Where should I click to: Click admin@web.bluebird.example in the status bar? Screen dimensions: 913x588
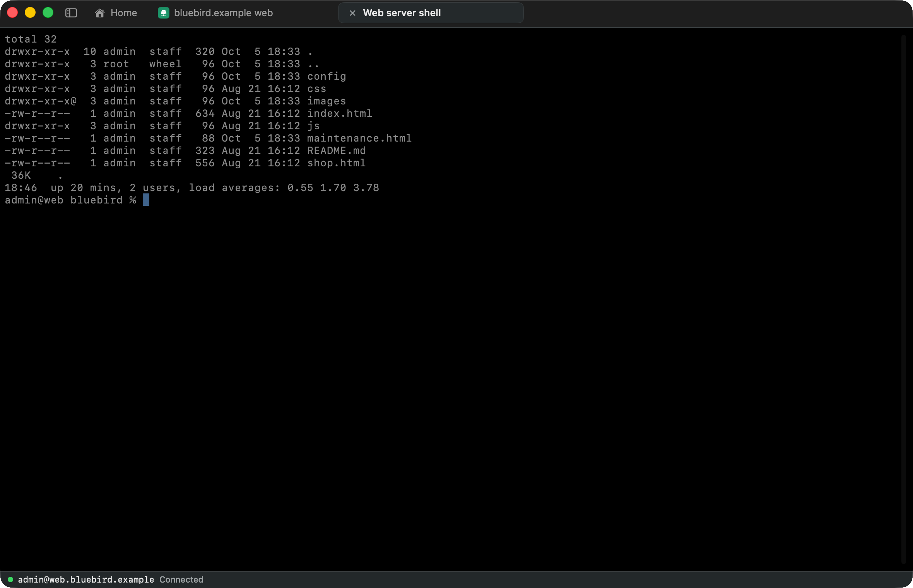(86, 579)
